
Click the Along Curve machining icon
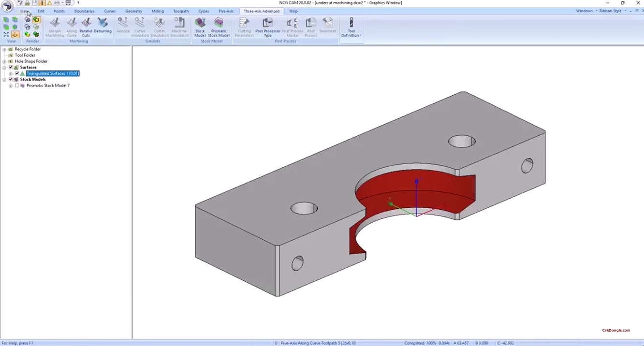click(72, 27)
